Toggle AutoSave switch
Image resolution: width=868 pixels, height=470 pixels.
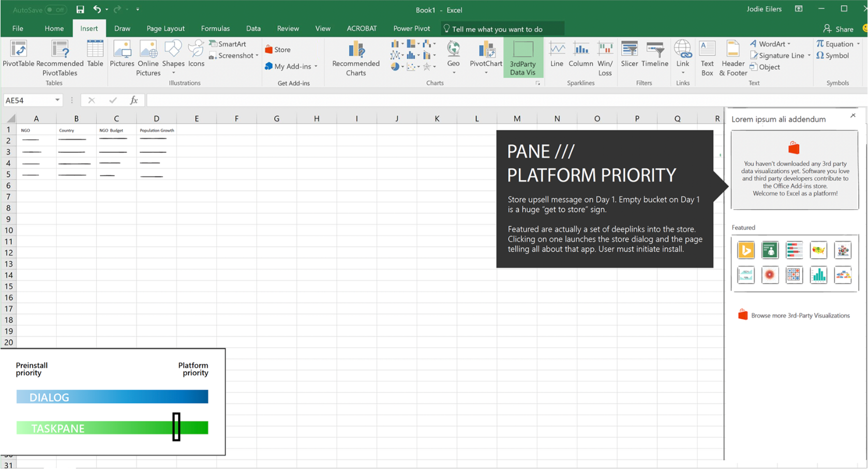click(x=55, y=10)
